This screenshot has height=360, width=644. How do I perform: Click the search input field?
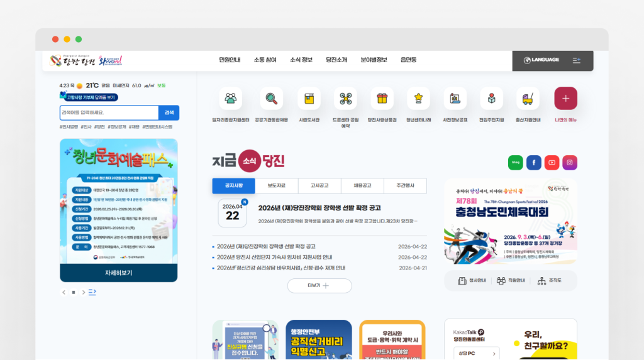(x=108, y=112)
